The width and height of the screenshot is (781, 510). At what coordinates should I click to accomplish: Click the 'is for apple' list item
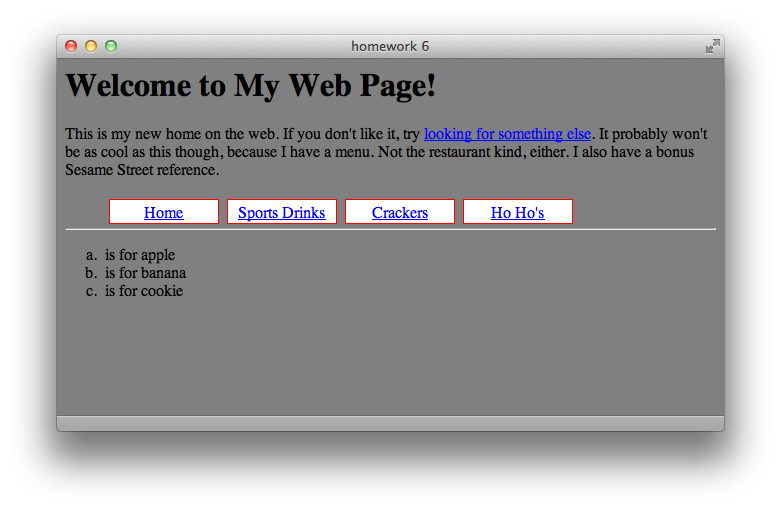[x=139, y=255]
